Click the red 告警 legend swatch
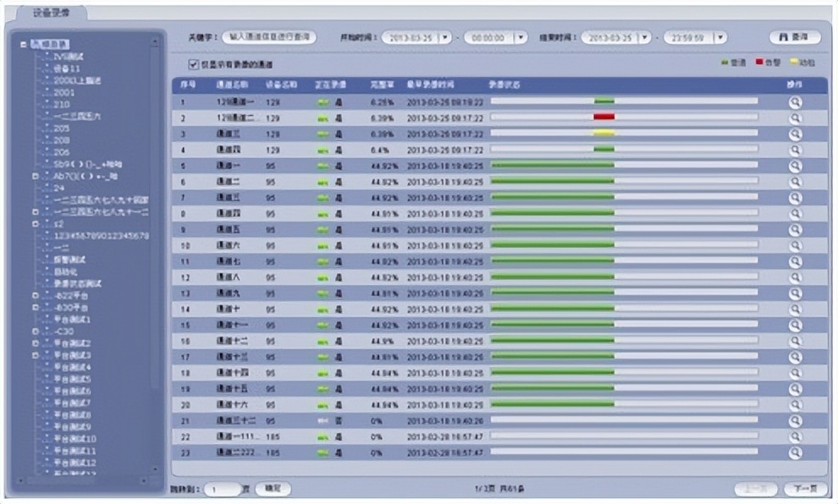Screen dimensions: 838x504 point(758,63)
